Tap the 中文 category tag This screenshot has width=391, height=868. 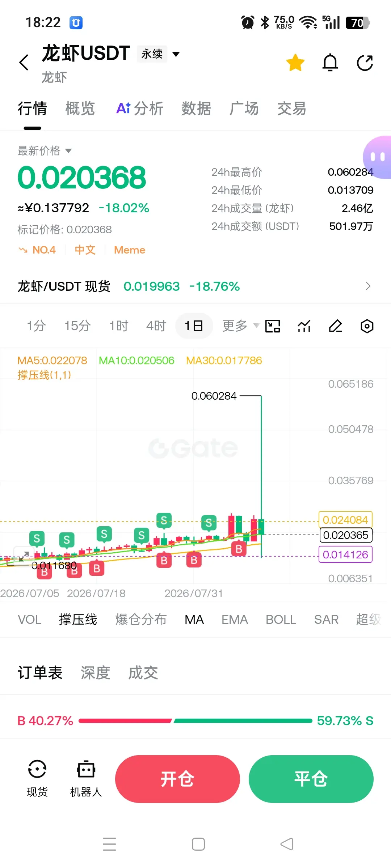tap(85, 250)
